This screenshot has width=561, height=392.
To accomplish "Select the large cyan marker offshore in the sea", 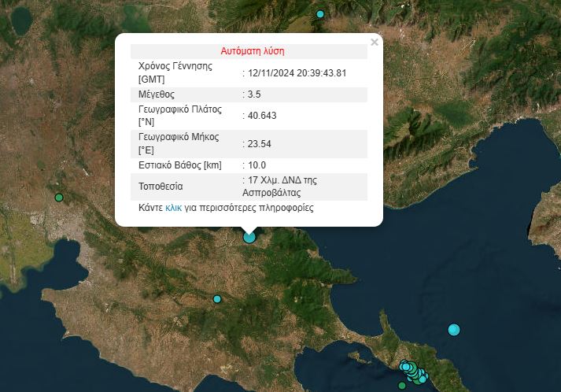I will (453, 329).
